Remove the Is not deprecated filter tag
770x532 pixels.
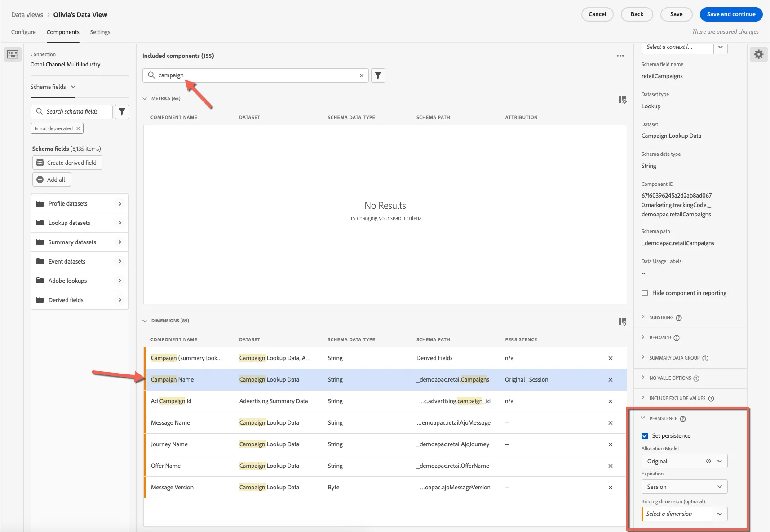pyautogui.click(x=78, y=128)
